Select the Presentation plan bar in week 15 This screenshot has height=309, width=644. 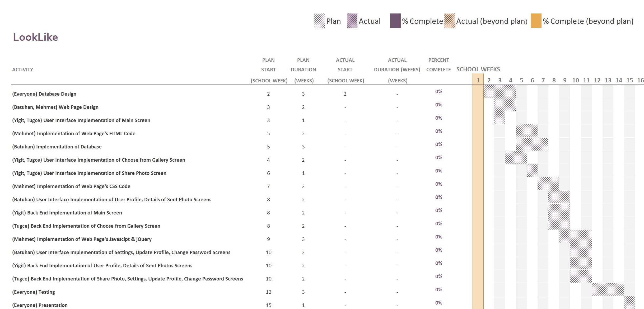pyautogui.click(x=629, y=303)
